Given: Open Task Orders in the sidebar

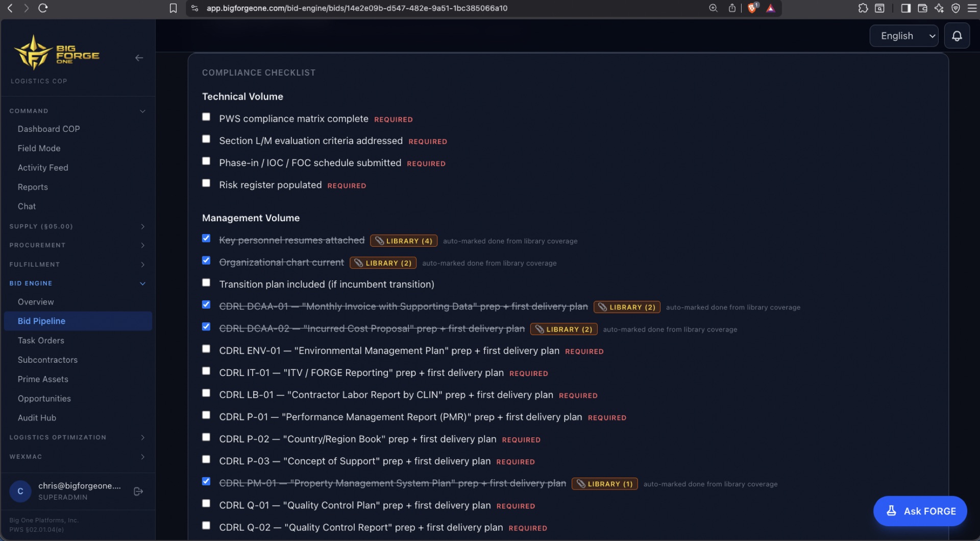Looking at the screenshot, I should (41, 340).
